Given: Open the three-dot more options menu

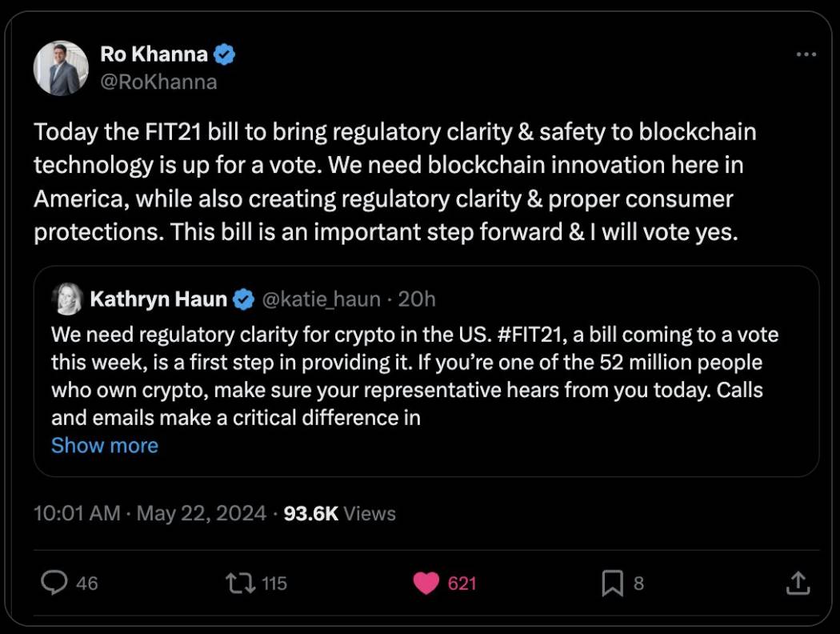Looking at the screenshot, I should pyautogui.click(x=806, y=54).
